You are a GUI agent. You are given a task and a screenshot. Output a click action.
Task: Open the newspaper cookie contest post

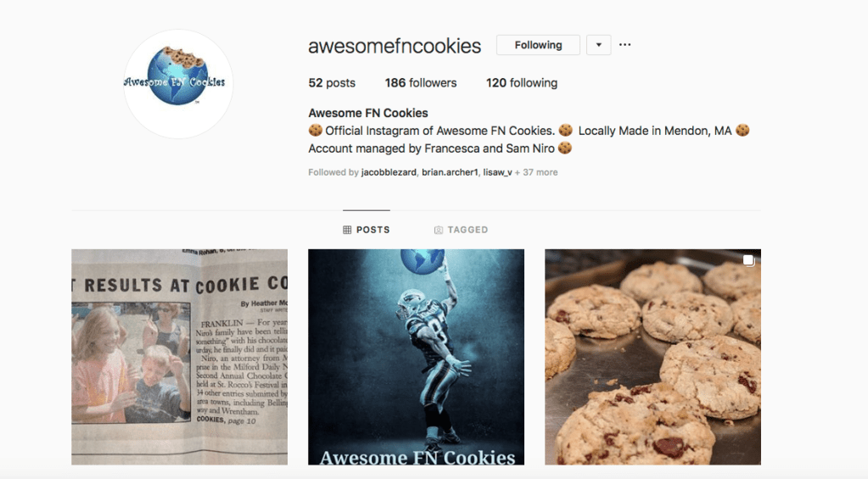click(x=179, y=357)
